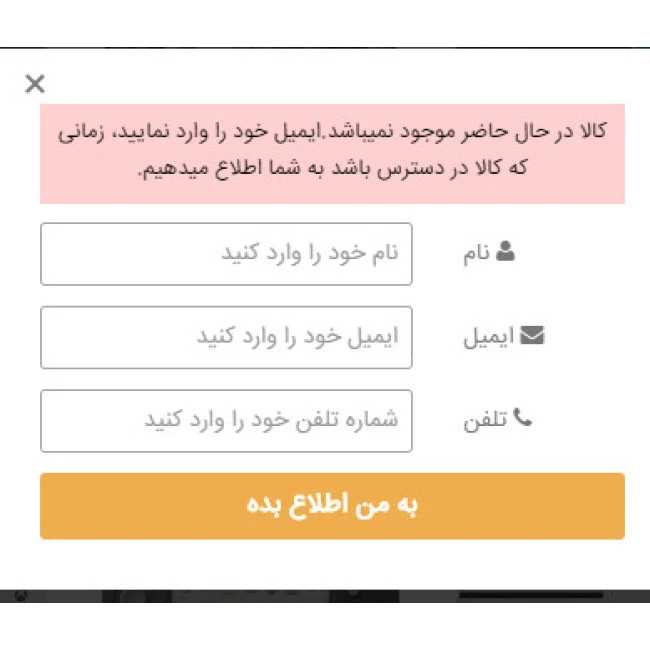The width and height of the screenshot is (650, 650).
Task: Click the dark strip above the popup
Action: tap(325, 47)
